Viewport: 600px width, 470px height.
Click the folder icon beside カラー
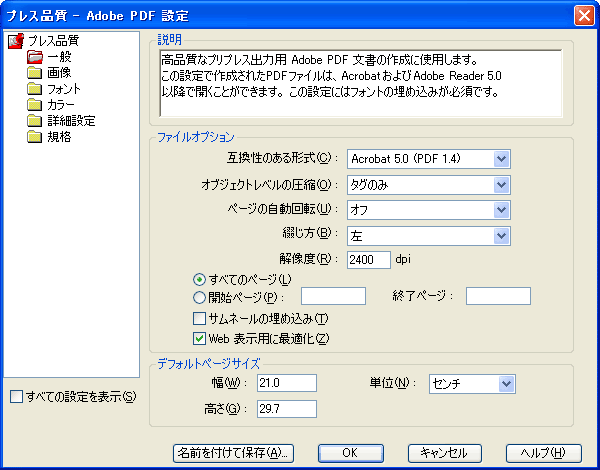point(35,105)
